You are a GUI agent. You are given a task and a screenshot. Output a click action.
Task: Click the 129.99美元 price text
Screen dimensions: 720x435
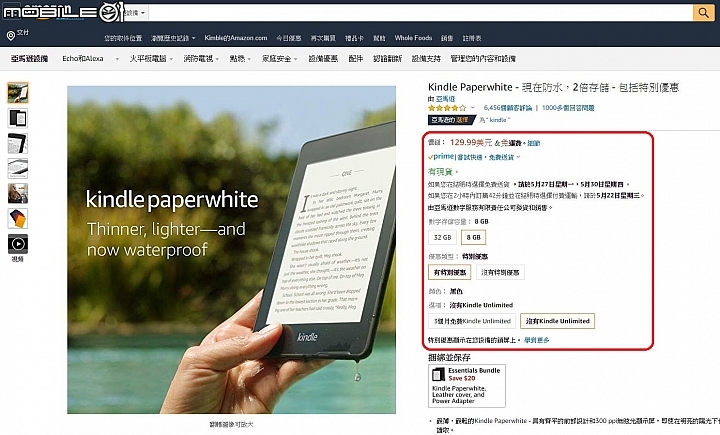pos(471,143)
